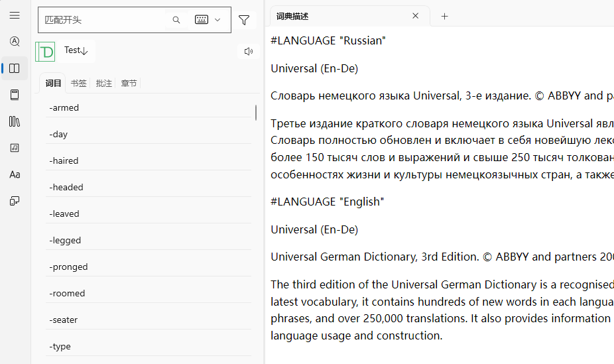Switch to the 词目 tab
This screenshot has width=614, height=364.
53,84
